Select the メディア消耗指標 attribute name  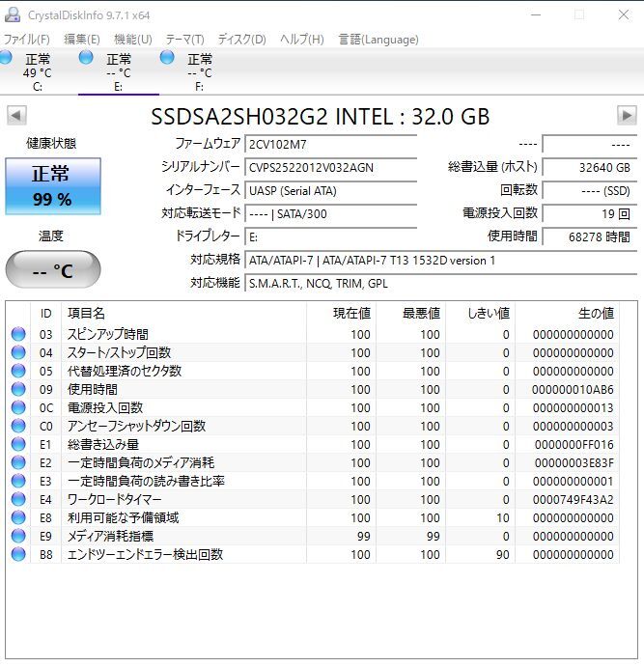point(111,536)
